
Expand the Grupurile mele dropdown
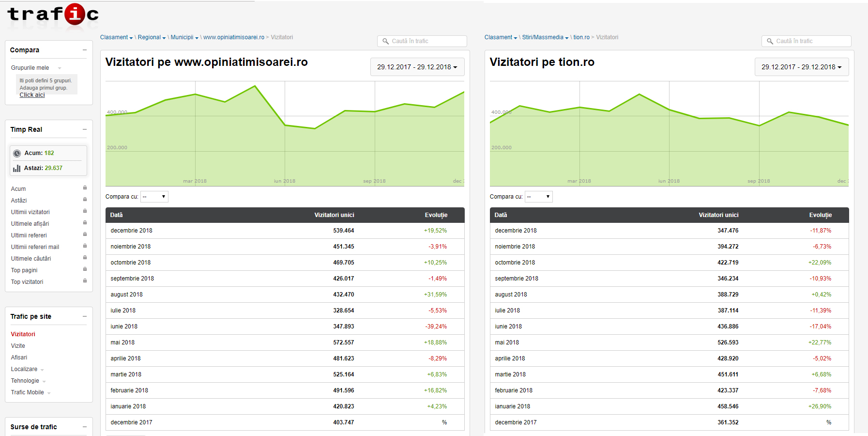point(60,68)
